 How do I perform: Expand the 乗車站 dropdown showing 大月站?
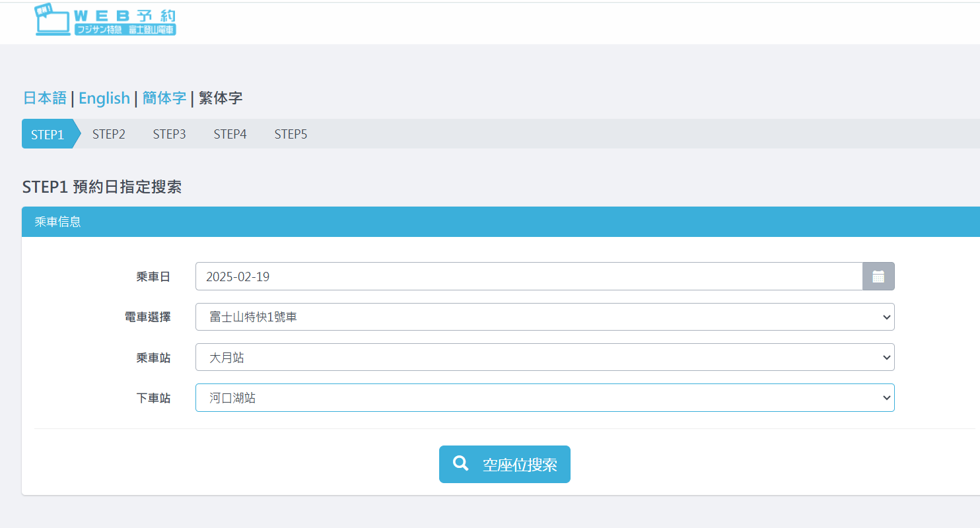click(x=544, y=357)
